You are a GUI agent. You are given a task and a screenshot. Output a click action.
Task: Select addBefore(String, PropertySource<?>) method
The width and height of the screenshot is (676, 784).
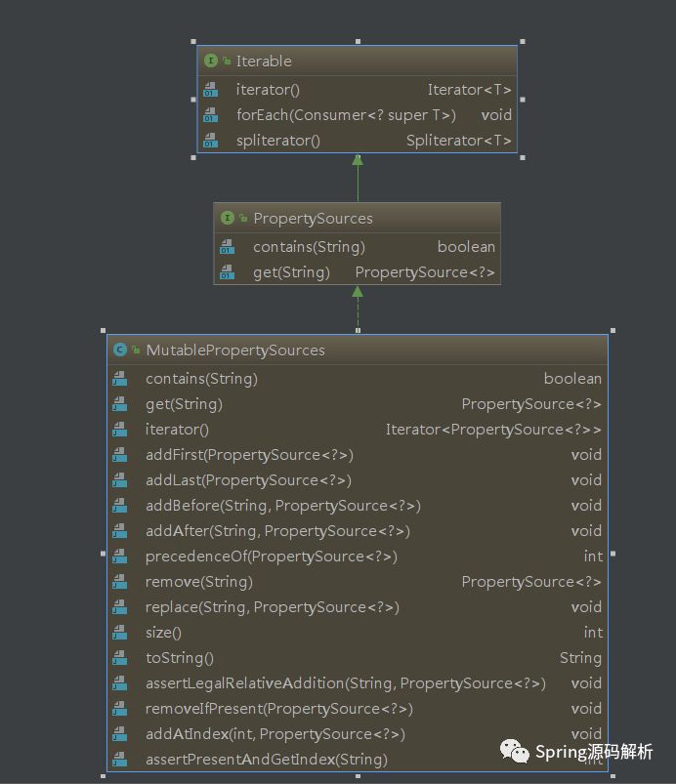point(283,506)
